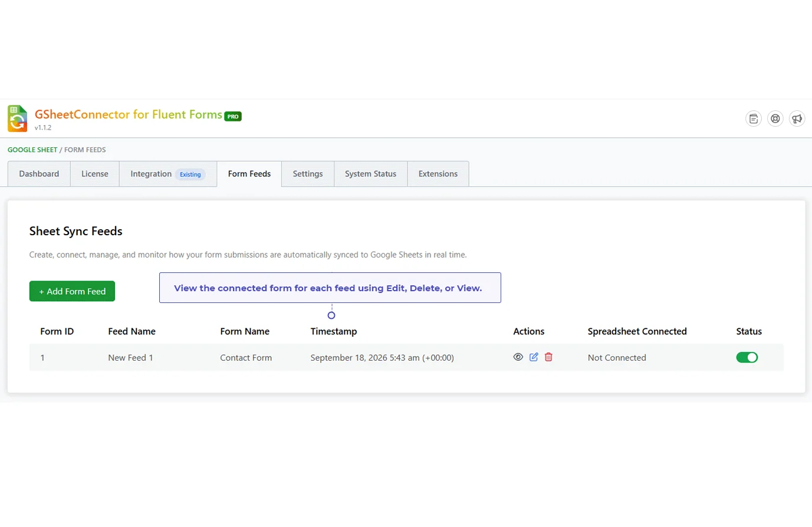This screenshot has height=527, width=812.
Task: Click the Timestamp column header
Action: [x=334, y=331]
